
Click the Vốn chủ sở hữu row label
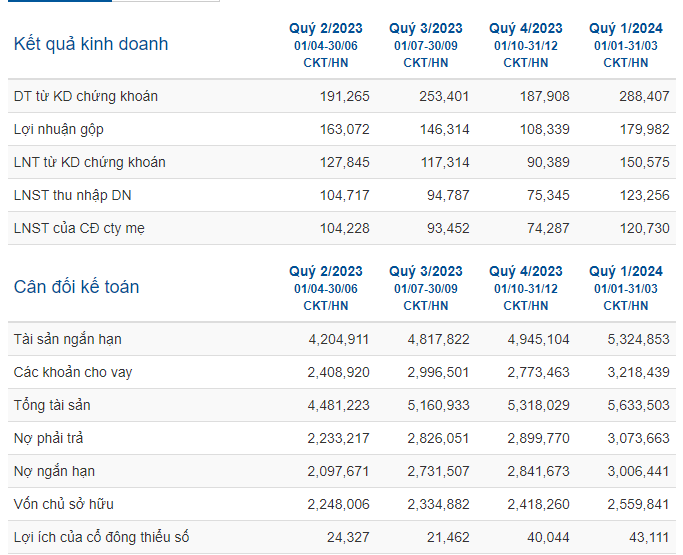(64, 504)
